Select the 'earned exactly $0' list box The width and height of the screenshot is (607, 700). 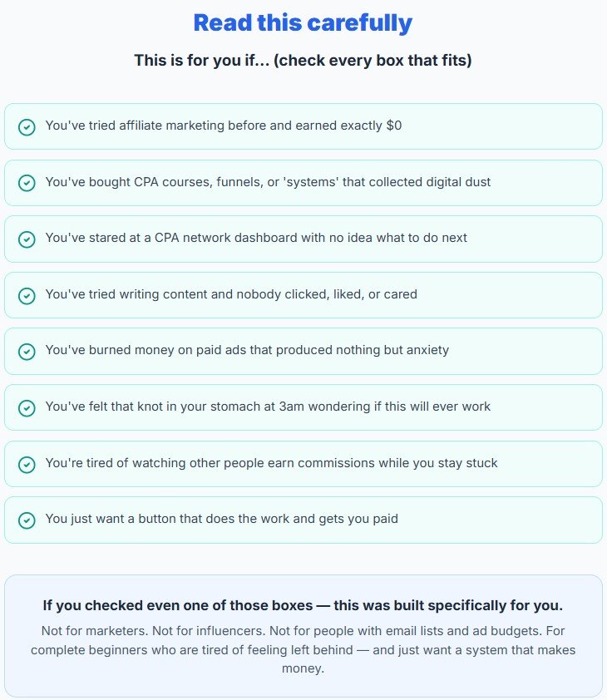pyautogui.click(x=303, y=127)
